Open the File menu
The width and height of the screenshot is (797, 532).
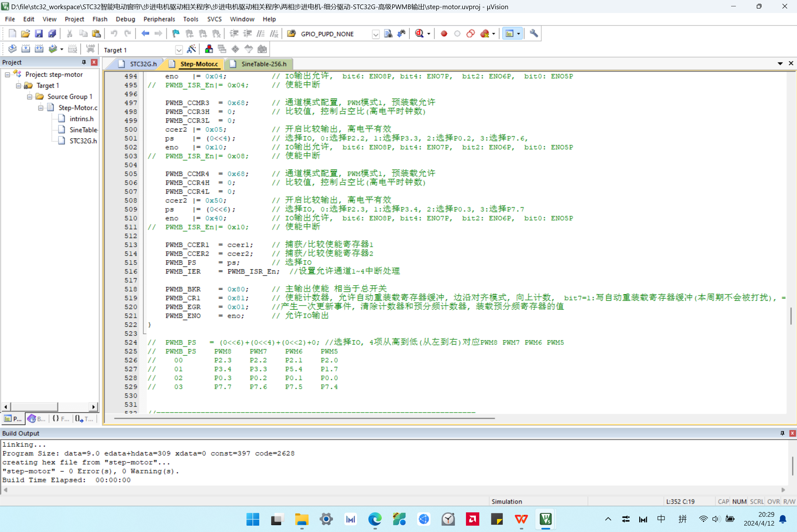coord(10,19)
